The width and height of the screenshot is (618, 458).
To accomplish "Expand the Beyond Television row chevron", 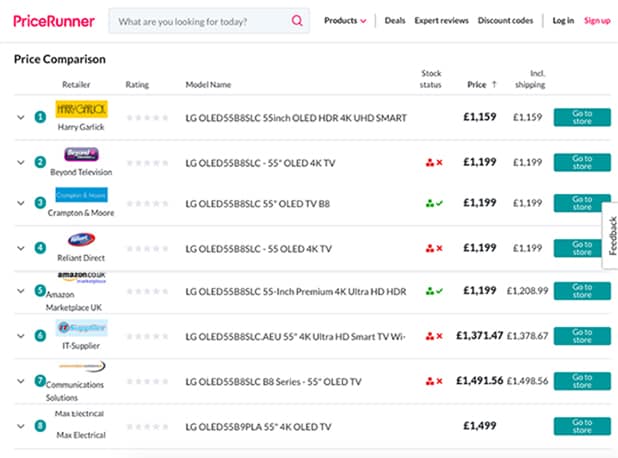I will coord(20,162).
